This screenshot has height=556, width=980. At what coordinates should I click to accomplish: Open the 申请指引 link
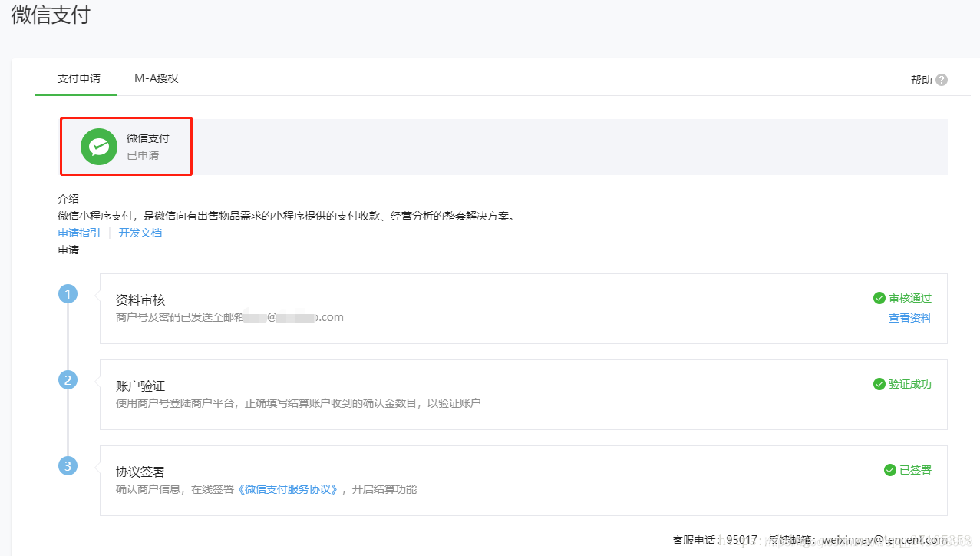pyautogui.click(x=79, y=233)
